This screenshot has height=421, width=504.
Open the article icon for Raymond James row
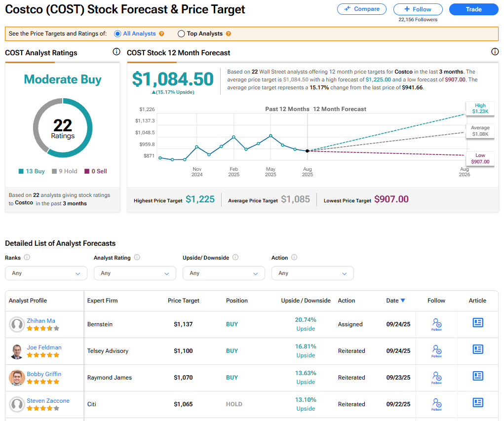(478, 376)
